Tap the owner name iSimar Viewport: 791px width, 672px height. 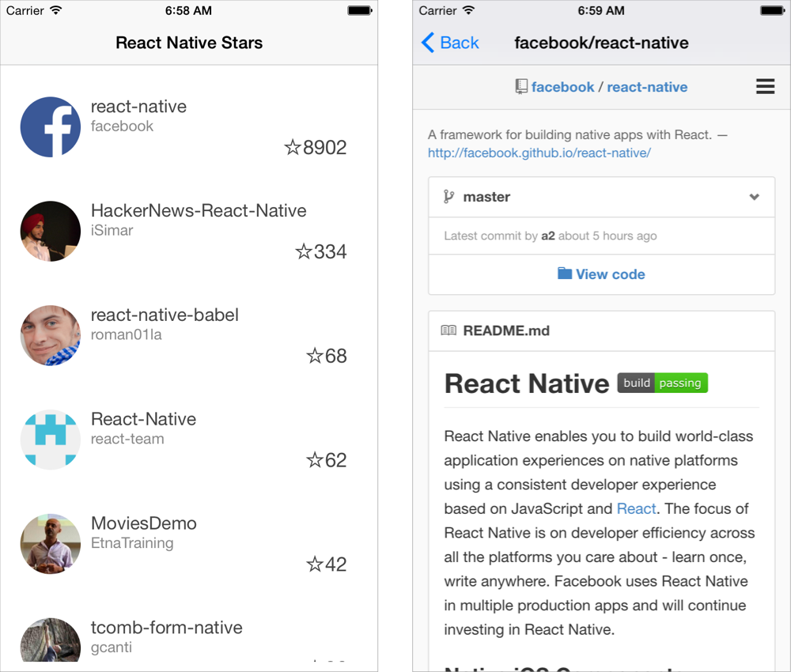(x=112, y=230)
